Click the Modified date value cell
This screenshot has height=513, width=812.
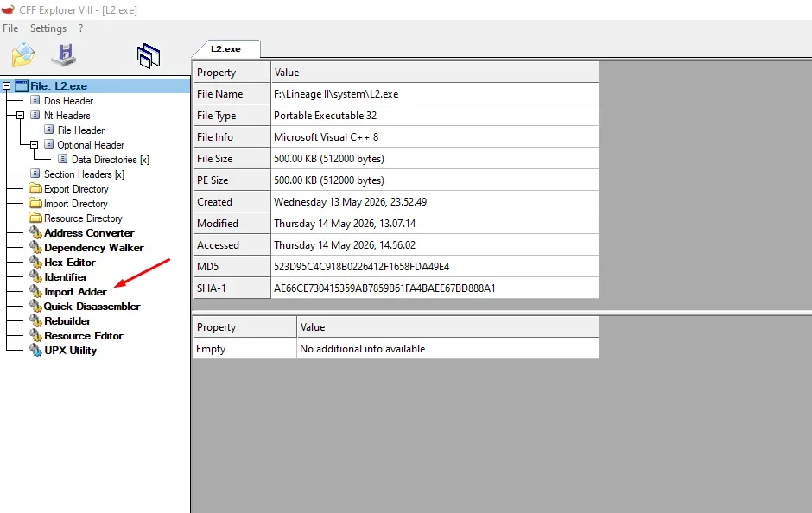[435, 223]
